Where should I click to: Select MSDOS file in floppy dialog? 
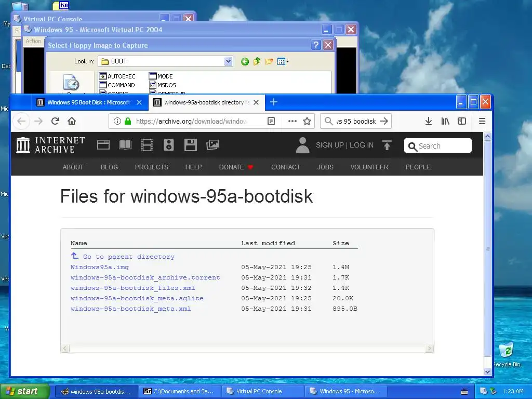coord(163,85)
